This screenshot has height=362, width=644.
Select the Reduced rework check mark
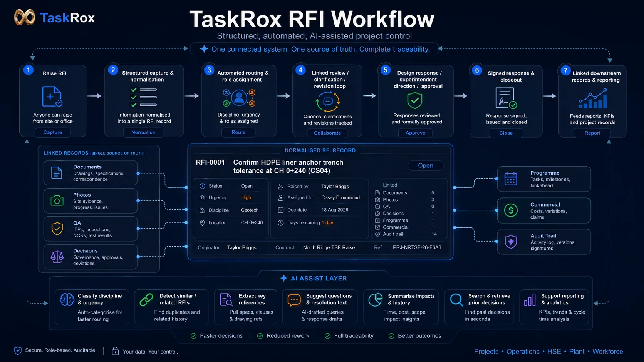click(260, 336)
